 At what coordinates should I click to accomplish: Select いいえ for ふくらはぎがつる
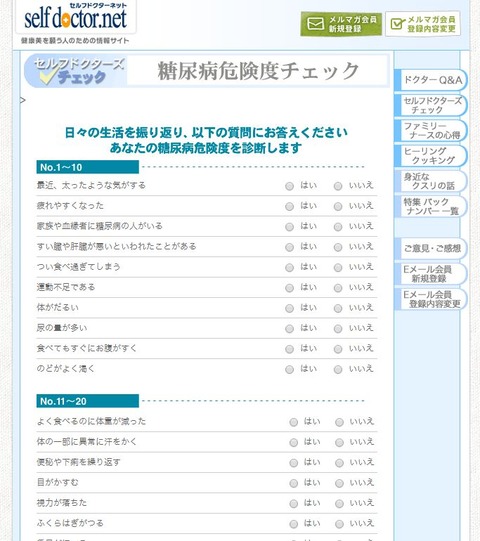(339, 524)
